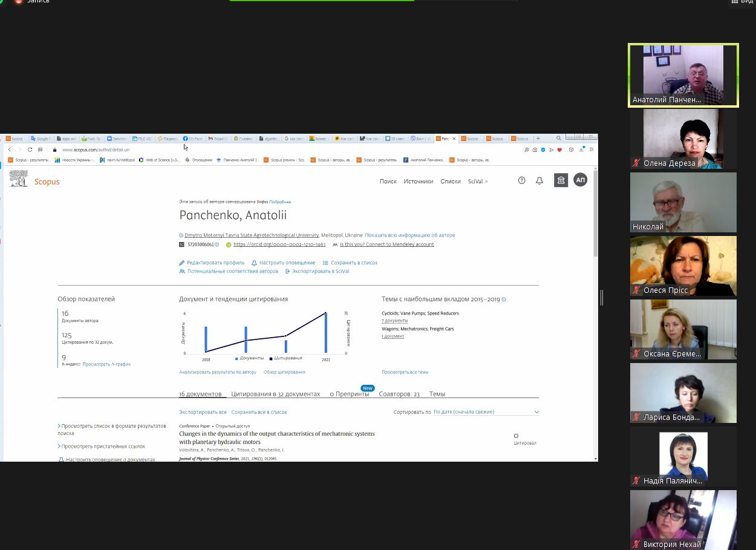Click Анализировать результаты по автору

tap(218, 372)
